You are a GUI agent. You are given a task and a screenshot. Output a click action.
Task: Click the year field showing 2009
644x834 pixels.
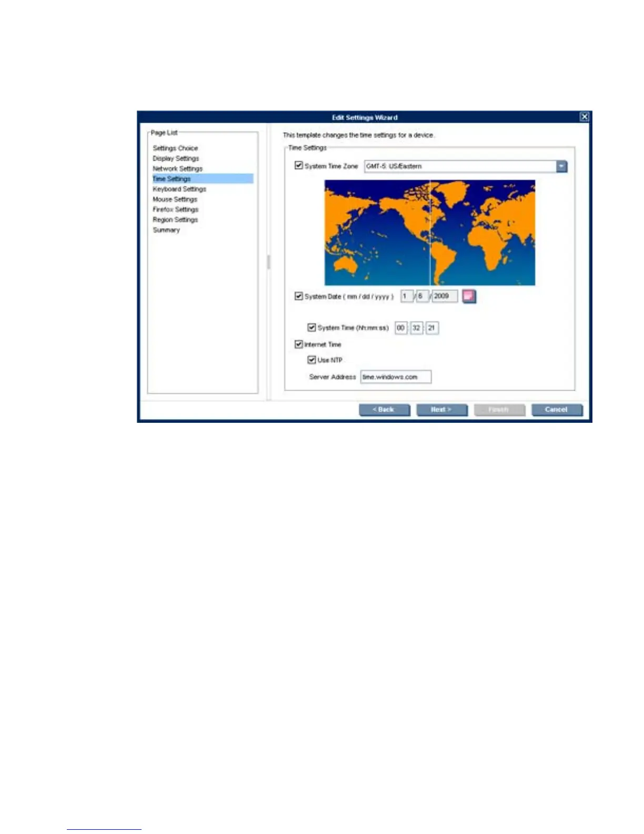(x=445, y=296)
